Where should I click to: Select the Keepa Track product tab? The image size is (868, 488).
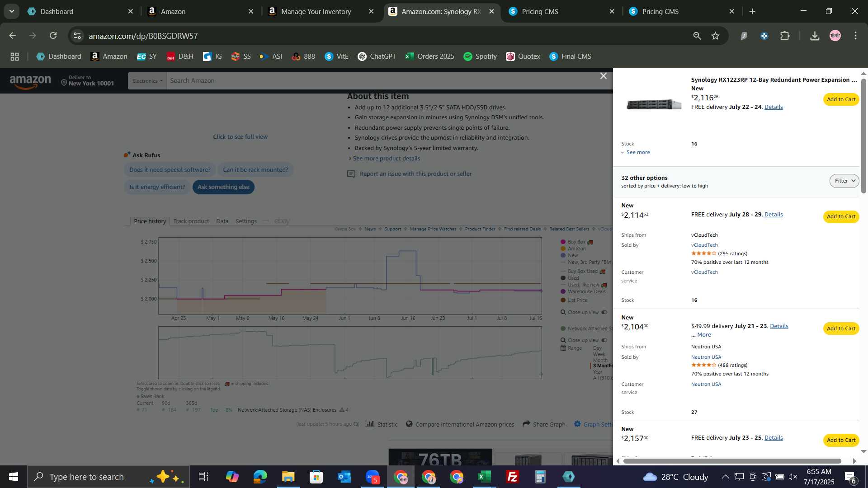pyautogui.click(x=191, y=221)
